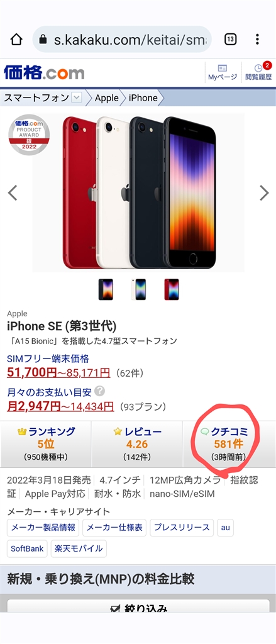
Task: Click the 価格.com logo
Action: [x=44, y=73]
